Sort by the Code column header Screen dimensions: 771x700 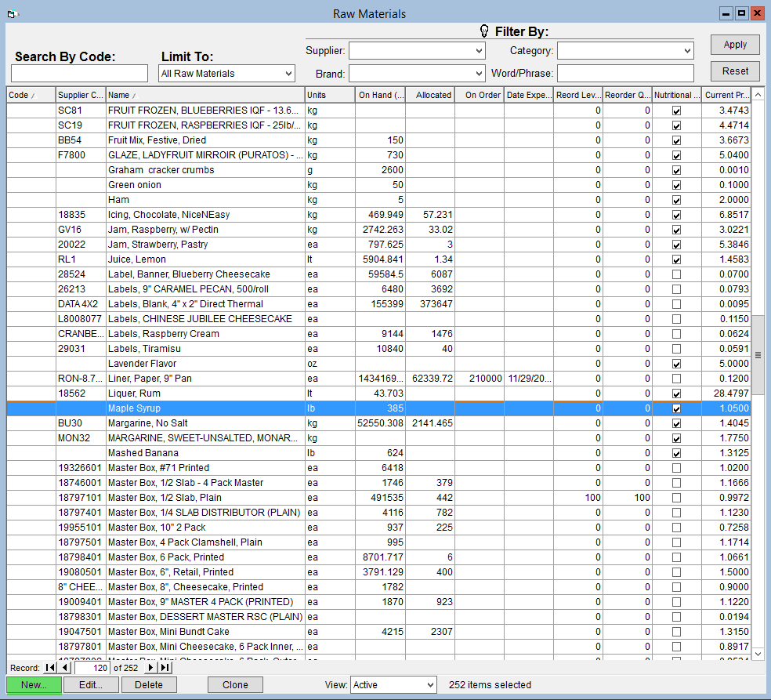coord(31,95)
